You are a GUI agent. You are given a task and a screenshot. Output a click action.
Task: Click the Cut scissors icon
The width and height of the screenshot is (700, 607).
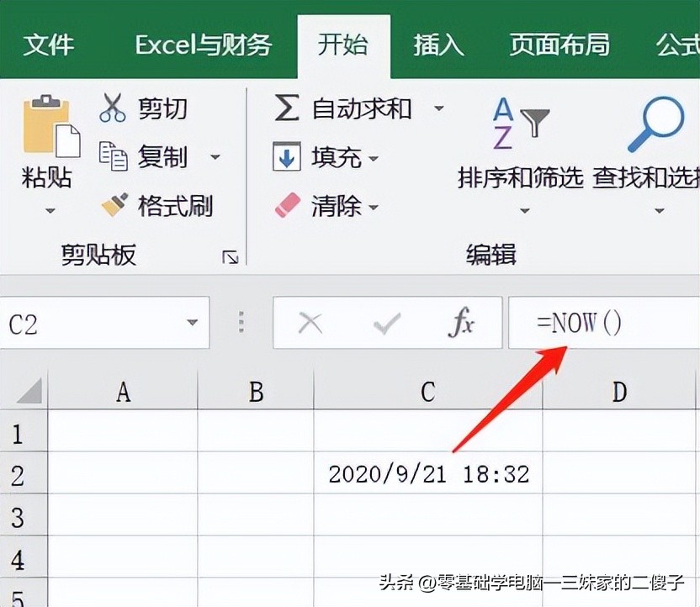[113, 108]
